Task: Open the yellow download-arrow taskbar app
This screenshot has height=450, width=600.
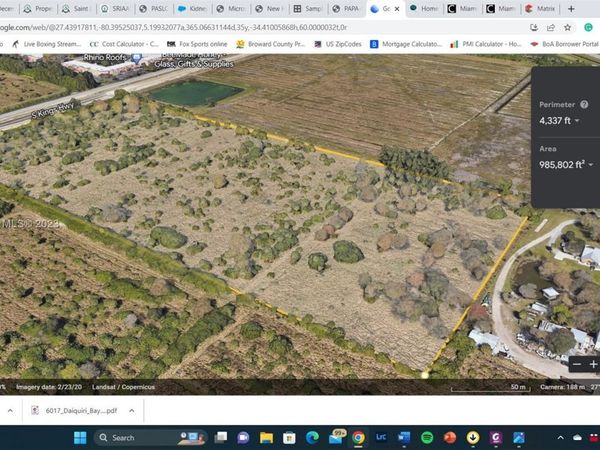Action: coord(473,438)
